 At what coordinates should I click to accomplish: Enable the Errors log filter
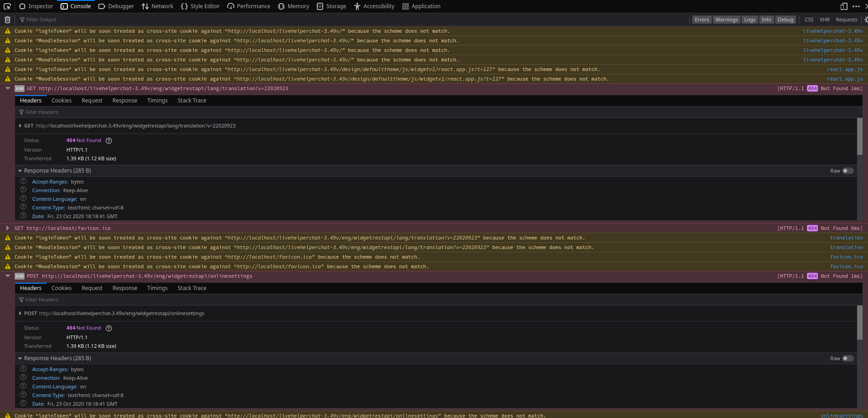point(701,19)
